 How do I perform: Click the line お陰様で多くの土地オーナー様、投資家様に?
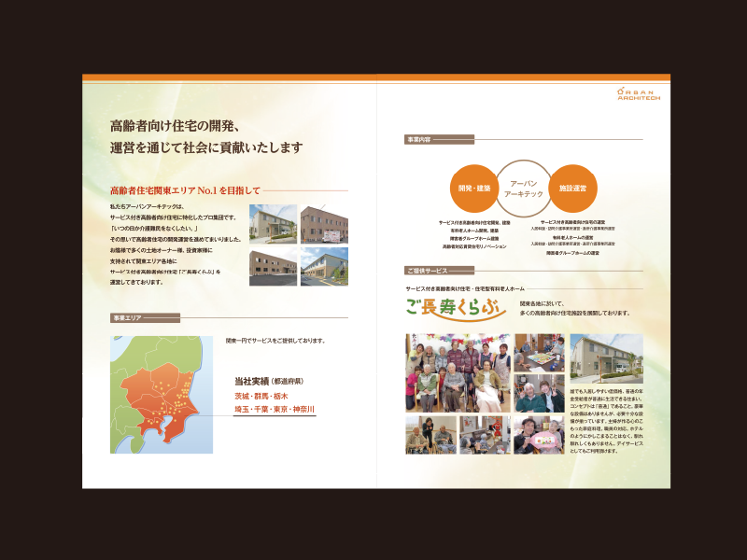point(161,250)
